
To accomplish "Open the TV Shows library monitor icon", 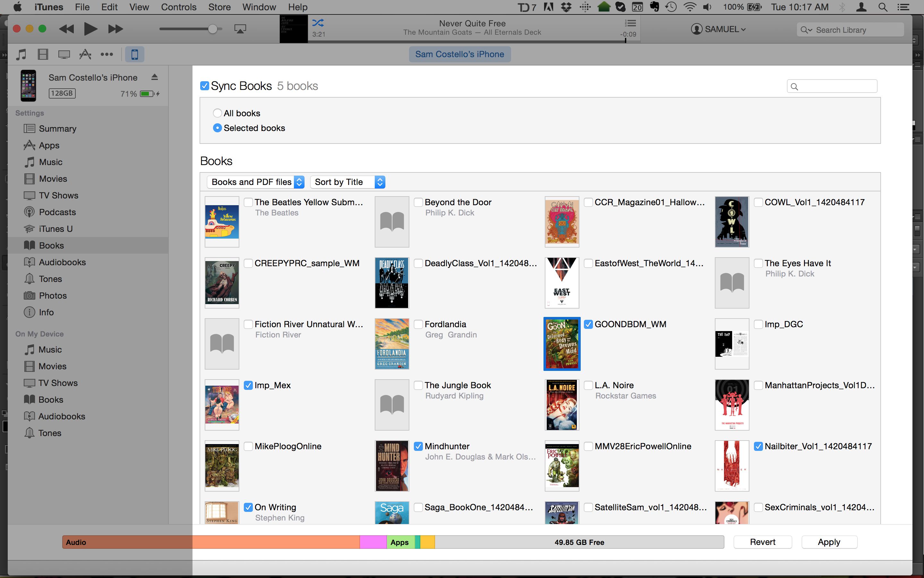I will point(64,54).
